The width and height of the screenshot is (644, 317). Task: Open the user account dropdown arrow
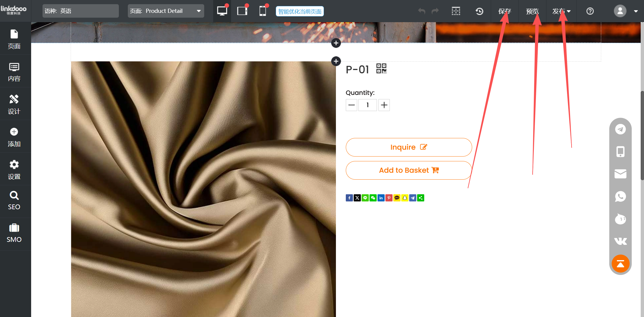pyautogui.click(x=636, y=11)
